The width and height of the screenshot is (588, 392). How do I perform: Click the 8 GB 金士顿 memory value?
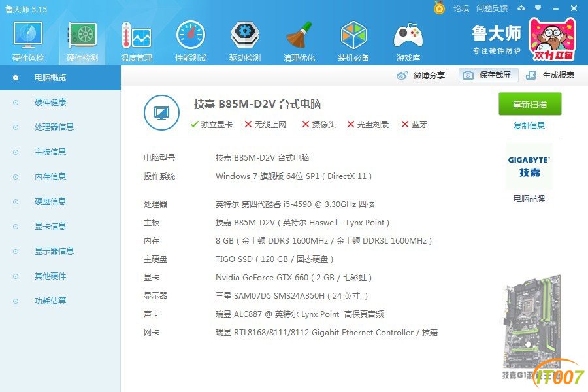coord(323,241)
